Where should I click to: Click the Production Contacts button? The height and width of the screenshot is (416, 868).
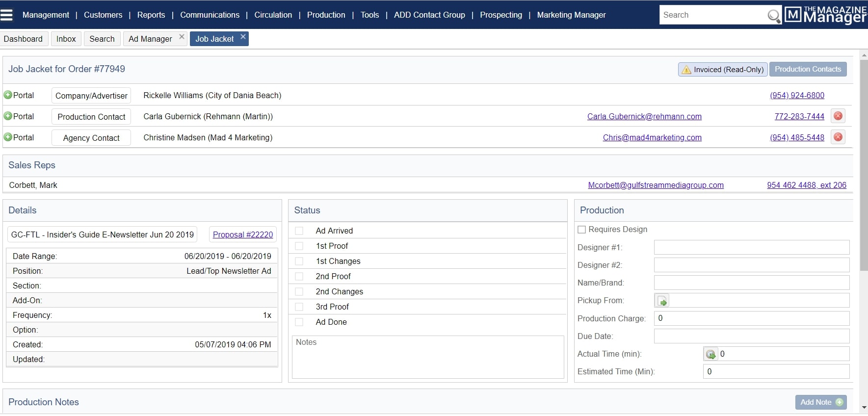[808, 69]
